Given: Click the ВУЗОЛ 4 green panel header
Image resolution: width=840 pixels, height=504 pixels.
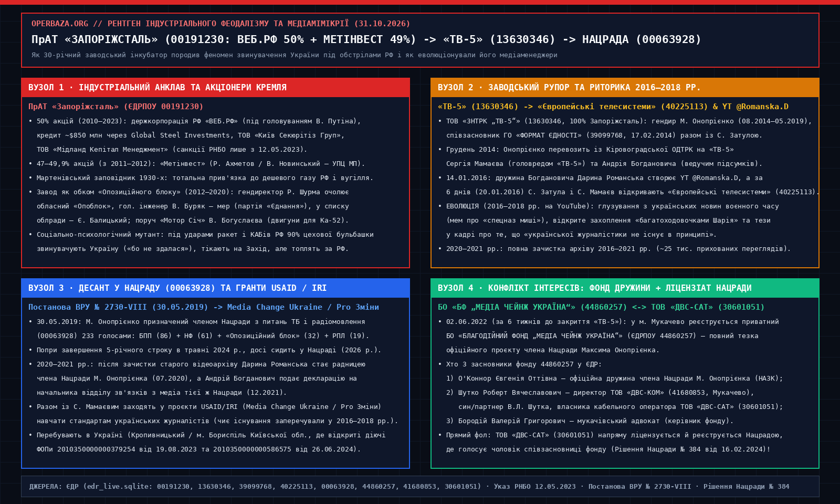Looking at the screenshot, I should point(625,288).
